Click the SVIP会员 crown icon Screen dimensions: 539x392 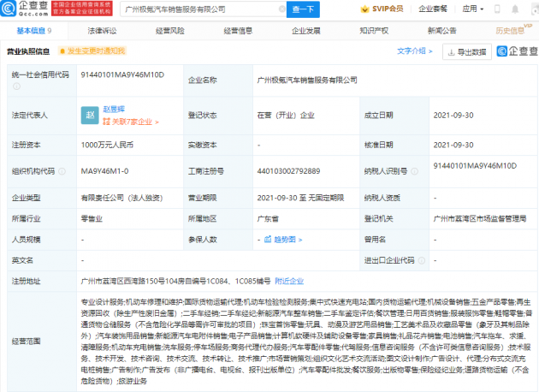tap(365, 9)
